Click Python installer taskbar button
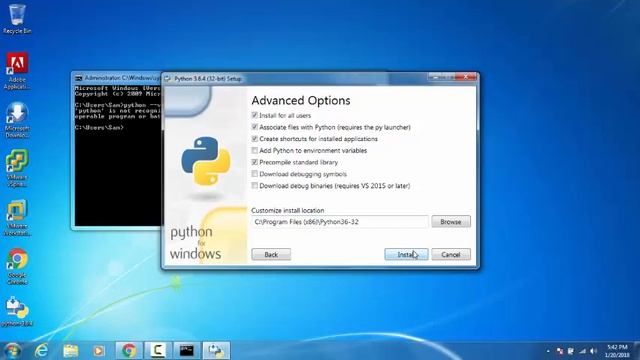This screenshot has width=640, height=360. 216,351
